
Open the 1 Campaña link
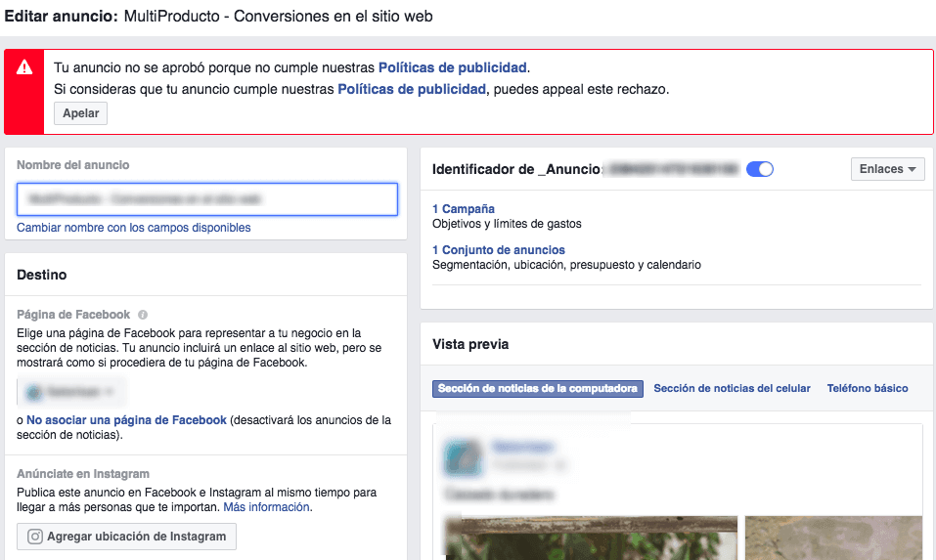(464, 209)
